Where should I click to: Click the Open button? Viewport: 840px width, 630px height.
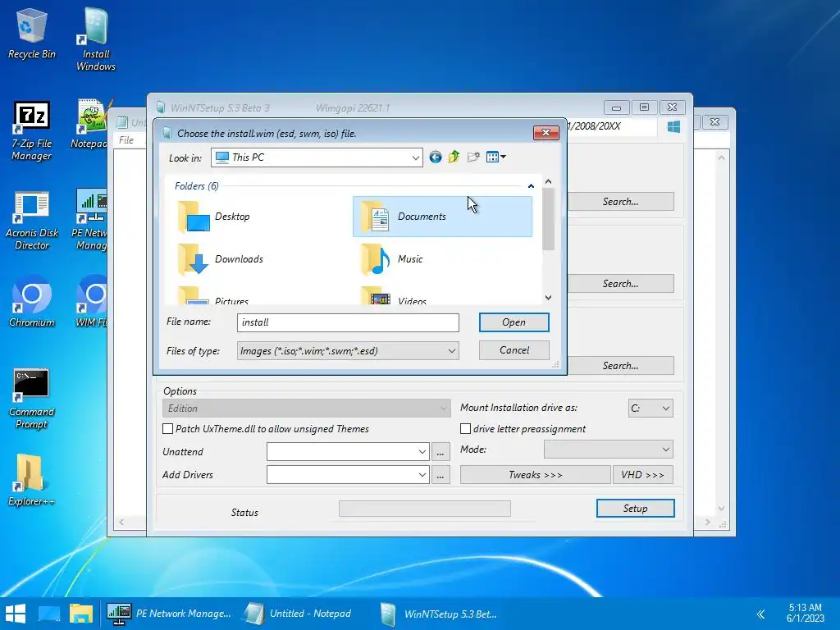tap(514, 322)
